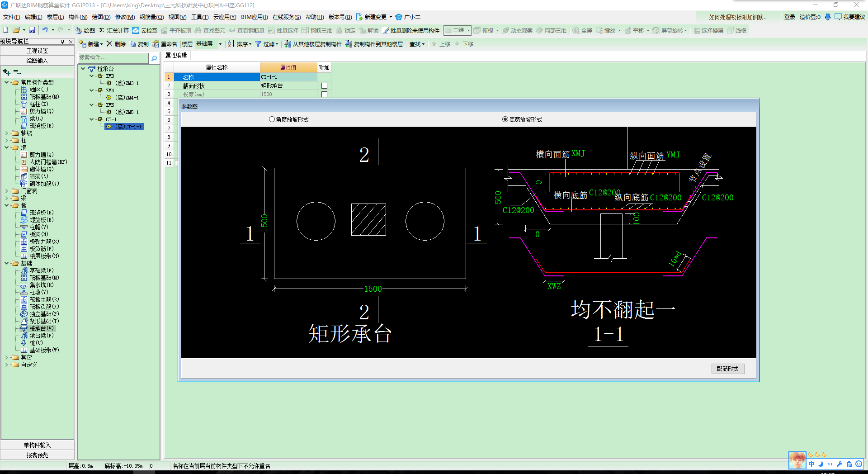The image size is (868, 474).
Task: Toggle 附加 checkbox for 长度 row
Action: click(324, 94)
